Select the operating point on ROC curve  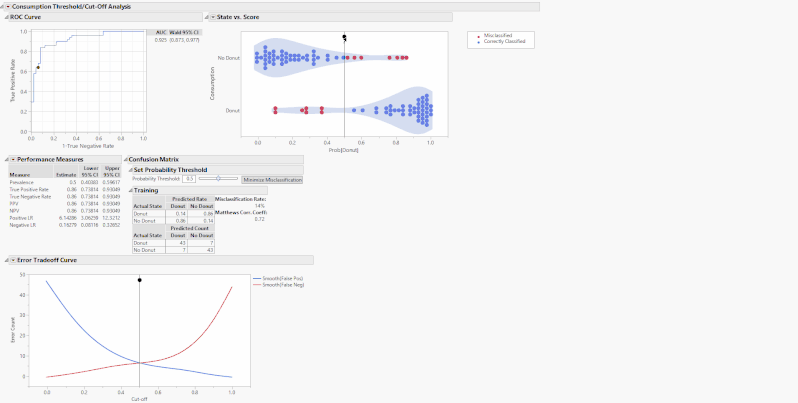pyautogui.click(x=38, y=67)
